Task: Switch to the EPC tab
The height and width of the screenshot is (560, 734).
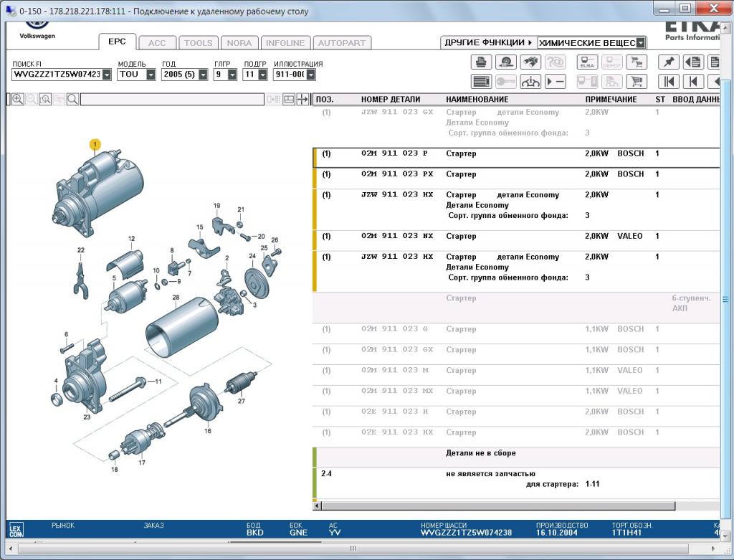Action: point(117,42)
